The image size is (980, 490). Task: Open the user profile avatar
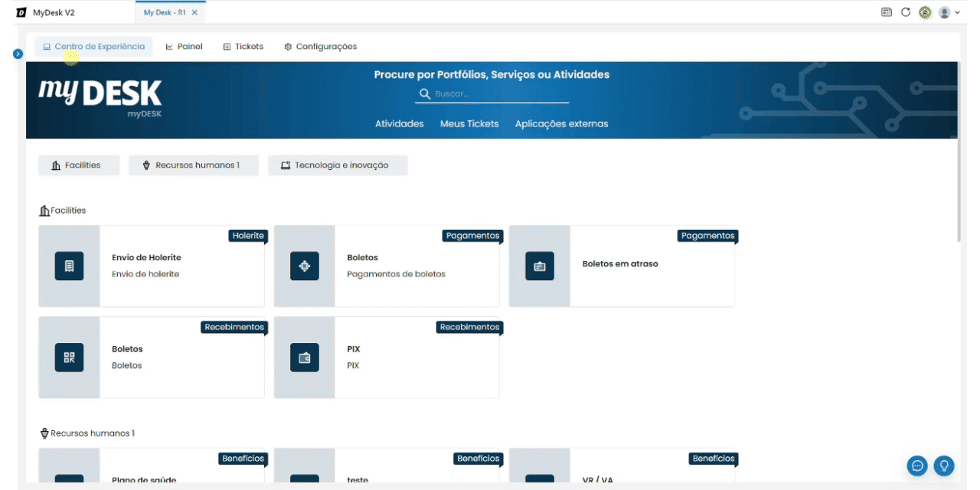944,12
